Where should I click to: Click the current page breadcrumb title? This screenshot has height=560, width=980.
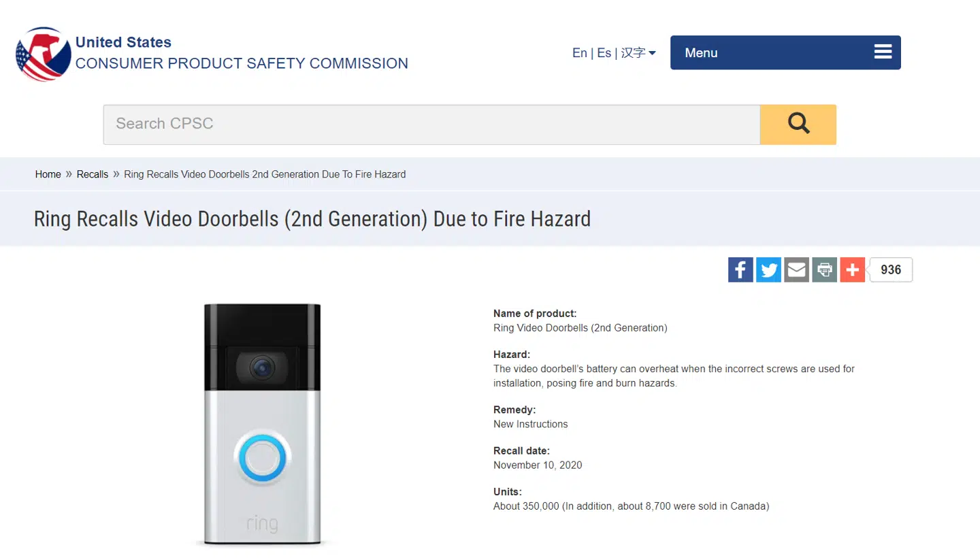[265, 174]
